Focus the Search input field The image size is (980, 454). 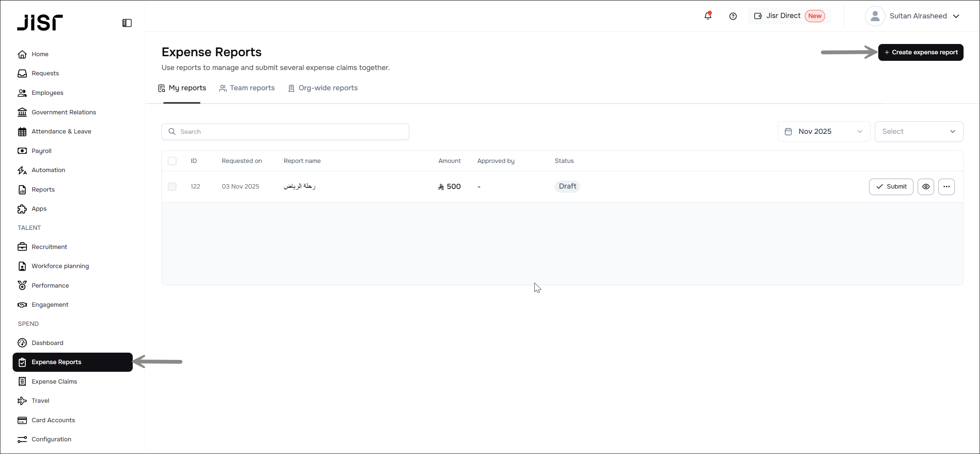285,132
